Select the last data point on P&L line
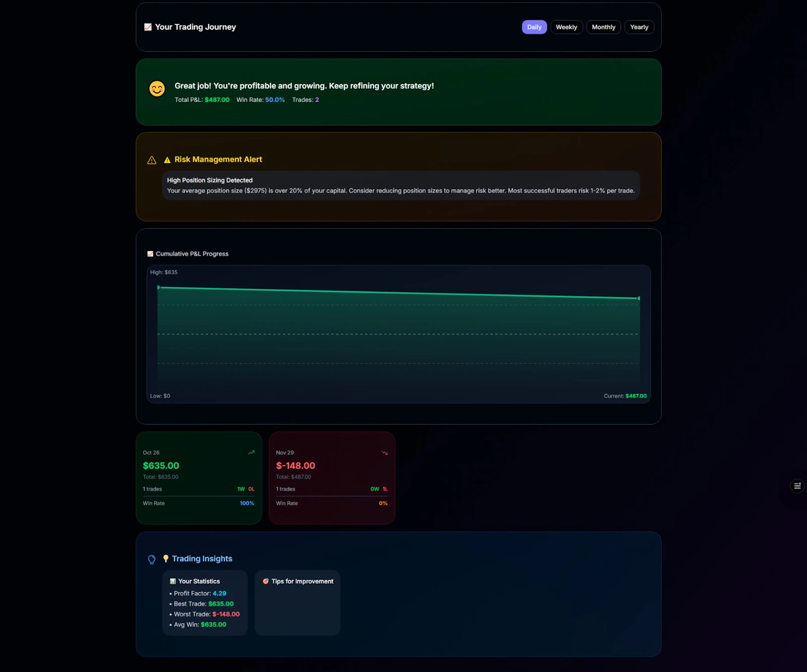The image size is (807, 672). pos(639,298)
